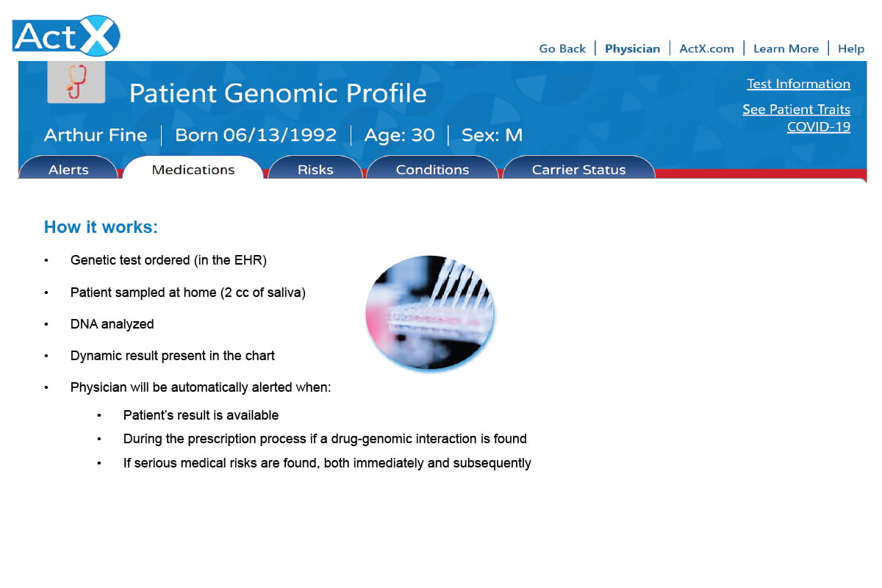
Task: Open the Conditions tab
Action: coord(432,169)
